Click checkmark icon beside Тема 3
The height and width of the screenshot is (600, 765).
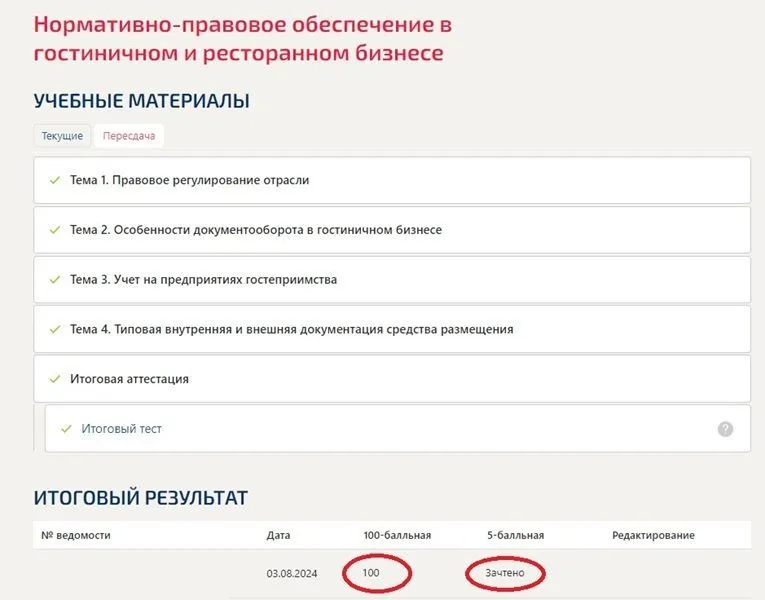tap(55, 280)
